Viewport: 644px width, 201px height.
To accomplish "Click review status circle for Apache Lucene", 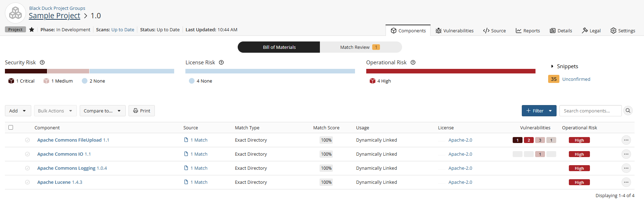I will [x=27, y=182].
